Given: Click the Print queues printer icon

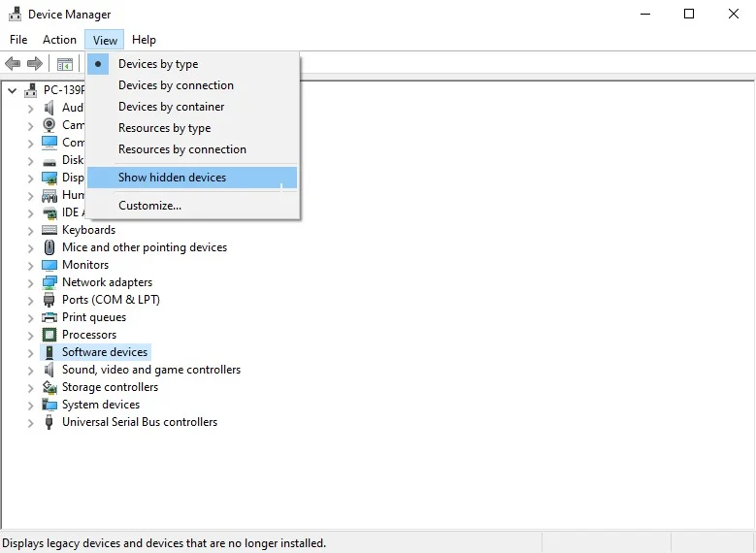Looking at the screenshot, I should [49, 317].
